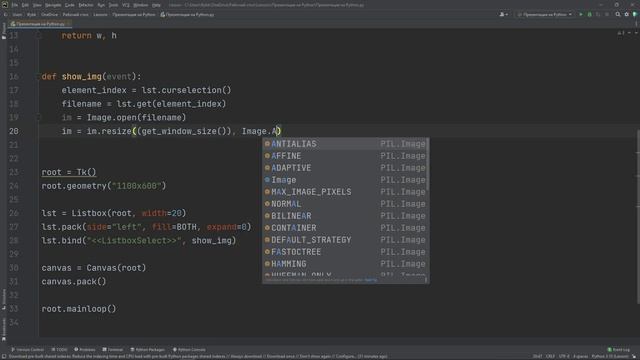Click the editor vertical scrollbar on right
The width and height of the screenshot is (640, 360).
pos(638,216)
